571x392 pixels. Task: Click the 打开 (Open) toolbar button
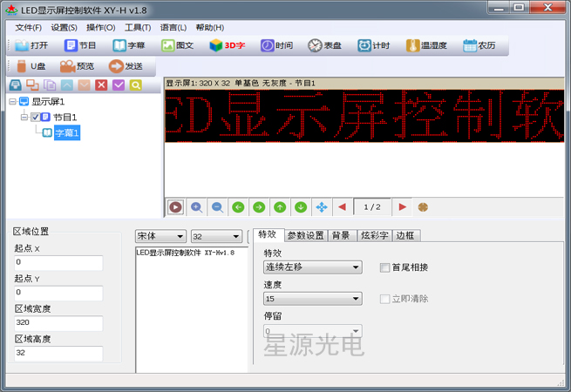(31, 45)
